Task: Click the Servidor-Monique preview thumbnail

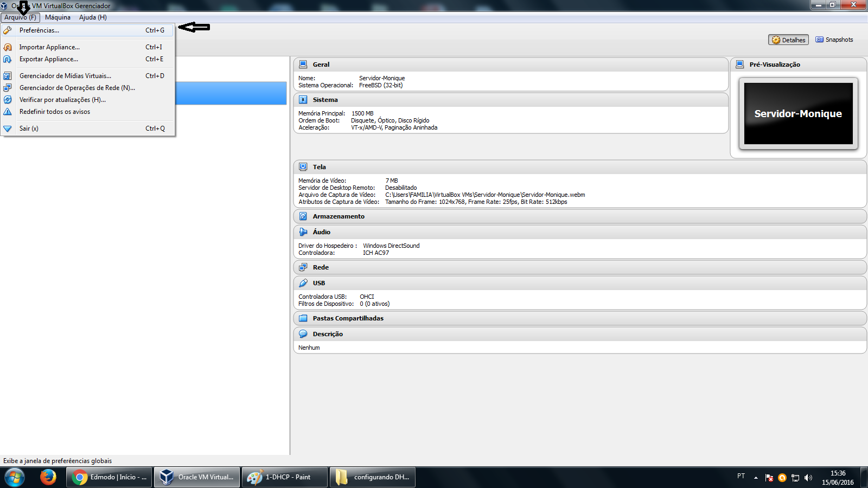Action: click(x=798, y=113)
